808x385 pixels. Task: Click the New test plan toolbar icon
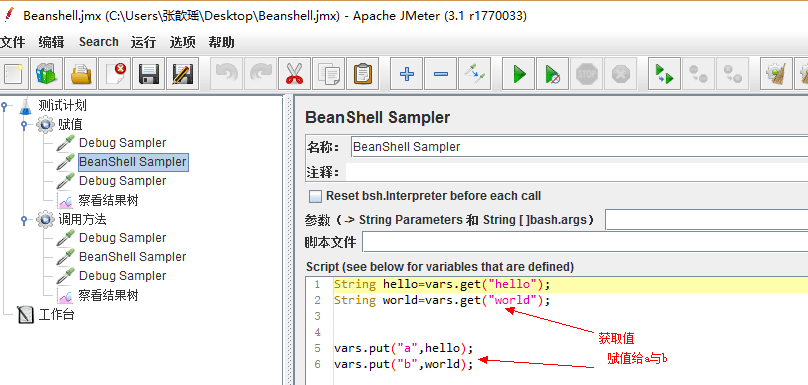coord(13,74)
